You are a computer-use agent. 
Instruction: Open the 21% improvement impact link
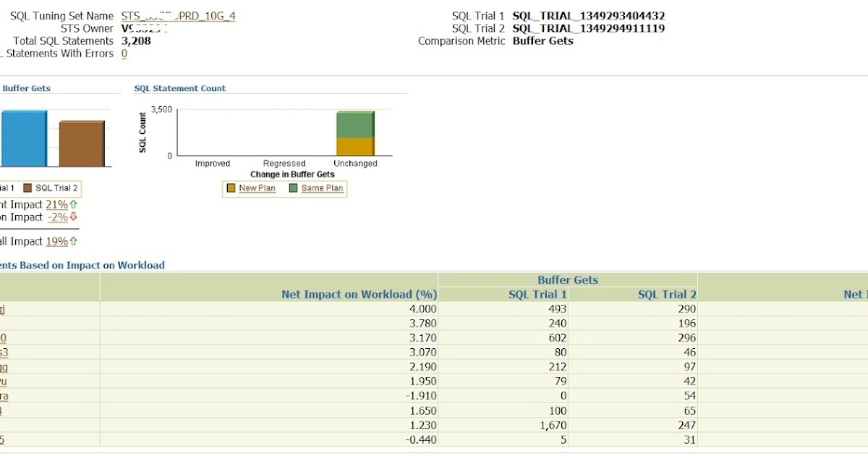point(56,205)
